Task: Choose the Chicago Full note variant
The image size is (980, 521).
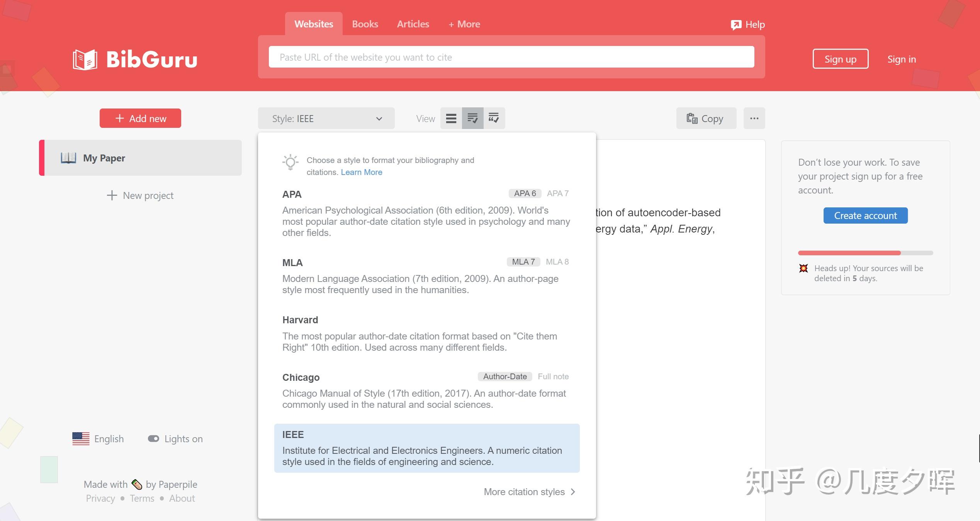Action: [x=553, y=377]
